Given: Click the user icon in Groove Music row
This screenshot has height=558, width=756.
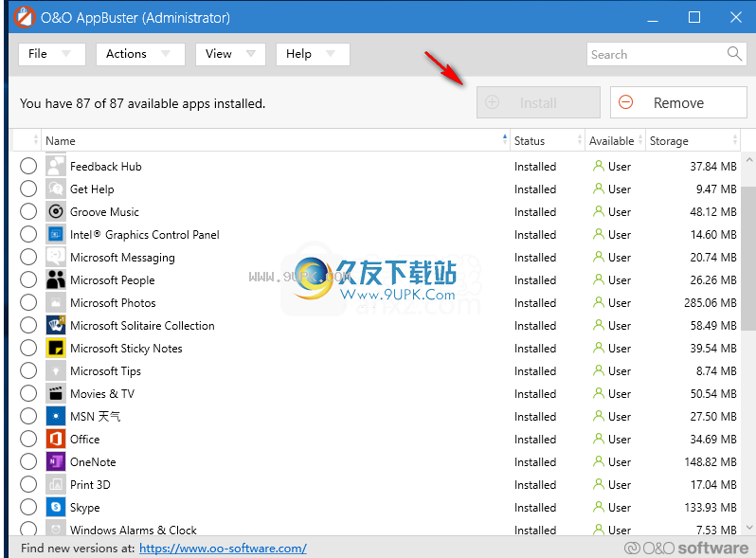Looking at the screenshot, I should pos(599,211).
